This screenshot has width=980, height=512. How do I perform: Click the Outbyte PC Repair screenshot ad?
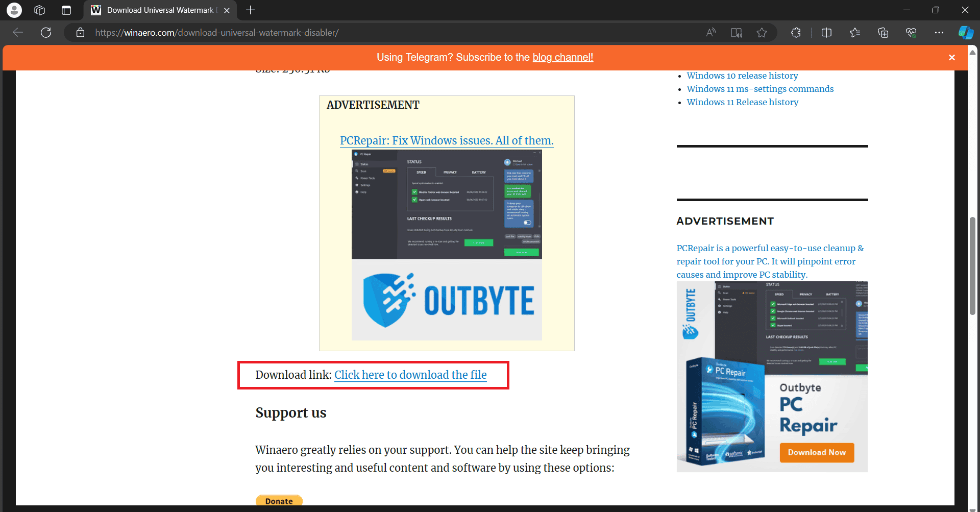tap(447, 245)
